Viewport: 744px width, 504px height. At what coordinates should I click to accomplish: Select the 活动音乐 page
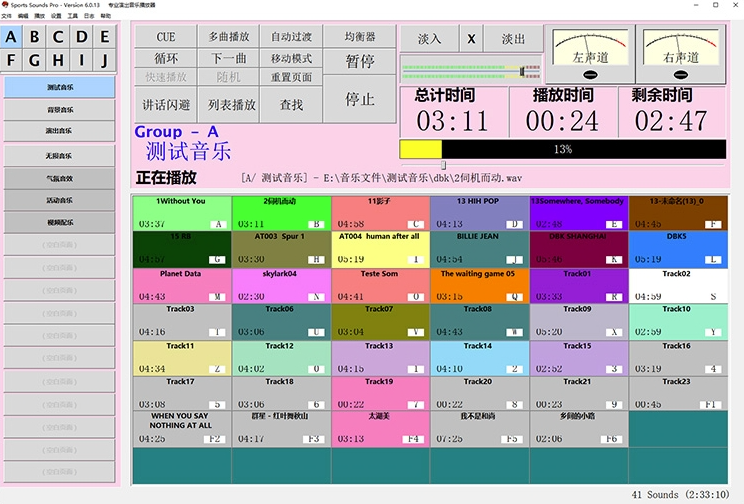[x=59, y=200]
